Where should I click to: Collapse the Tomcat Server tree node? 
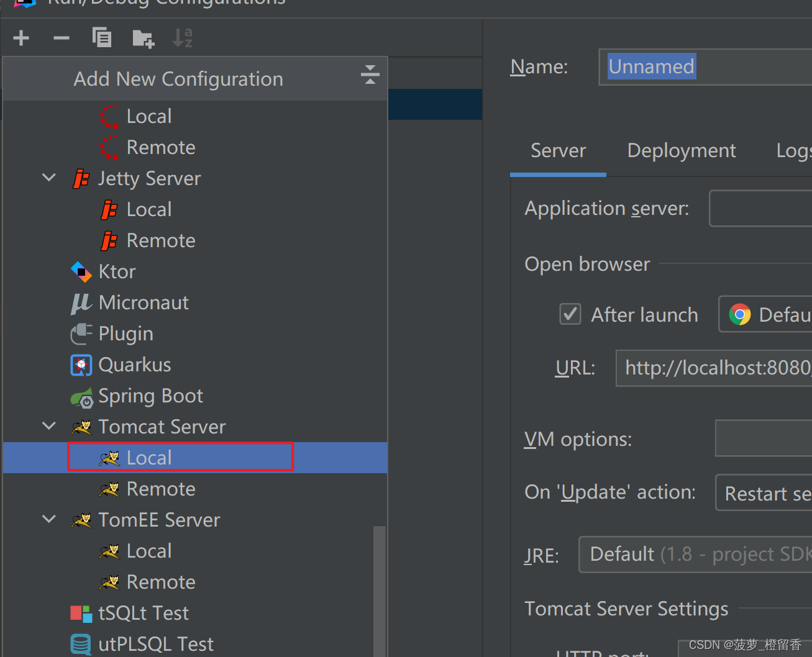pos(49,427)
